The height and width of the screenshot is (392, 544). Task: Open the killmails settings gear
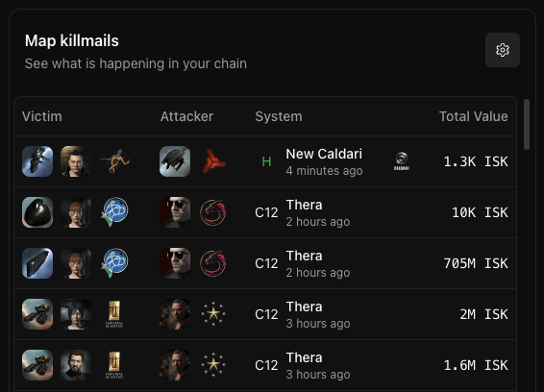point(503,50)
